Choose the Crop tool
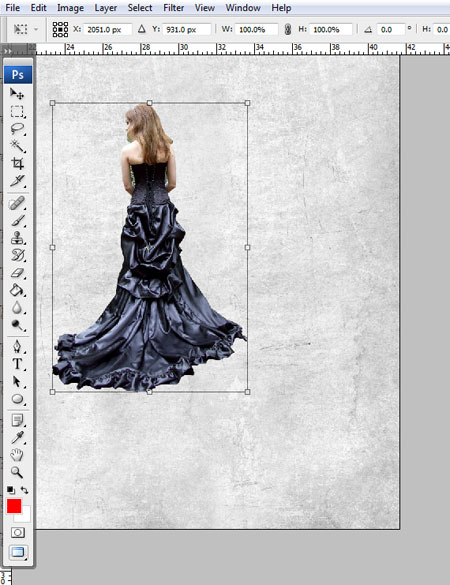Image resolution: width=450 pixels, height=585 pixels. click(17, 163)
